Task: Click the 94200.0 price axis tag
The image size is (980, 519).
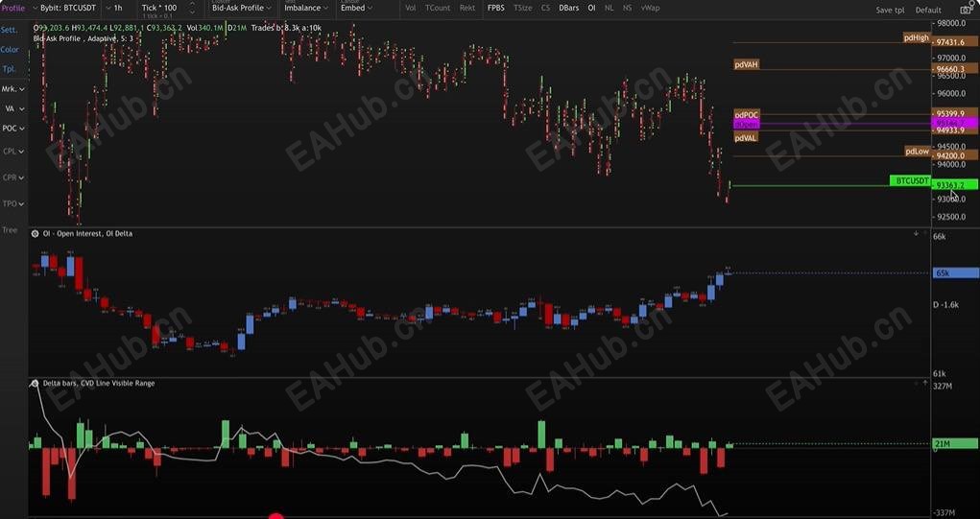Action: (x=954, y=155)
